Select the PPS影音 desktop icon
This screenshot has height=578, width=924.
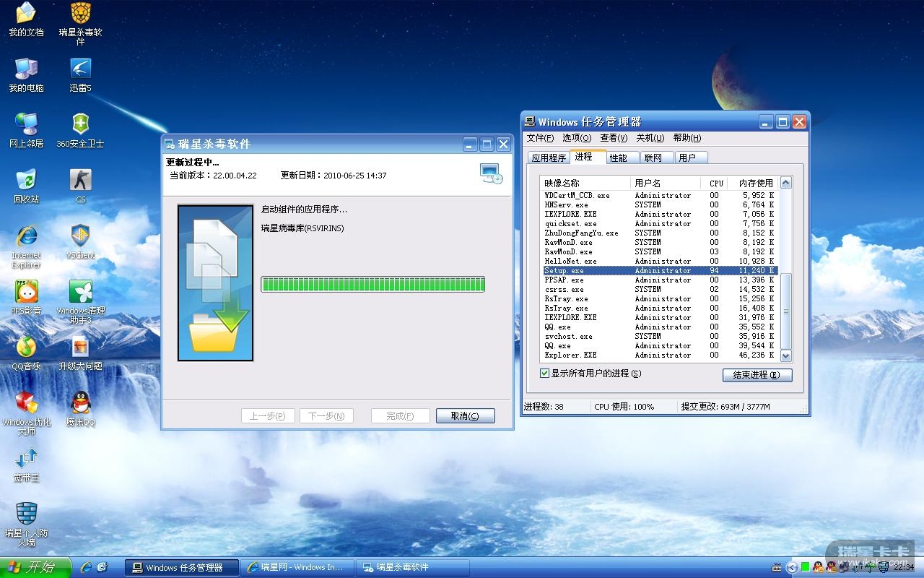coord(26,292)
